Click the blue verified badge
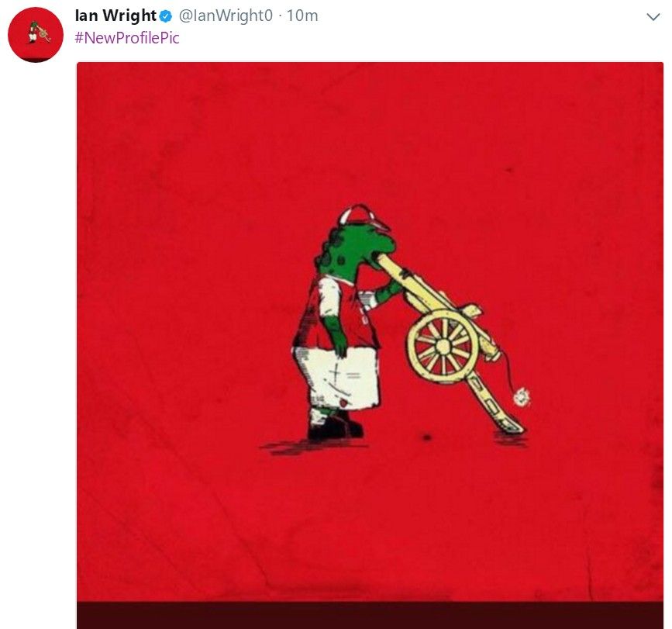This screenshot has height=629, width=672. [166, 17]
